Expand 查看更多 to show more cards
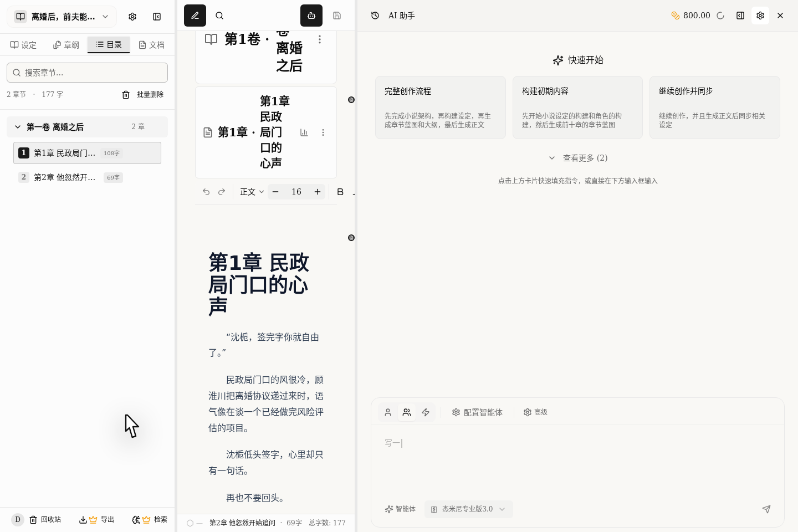The image size is (798, 532). click(579, 158)
